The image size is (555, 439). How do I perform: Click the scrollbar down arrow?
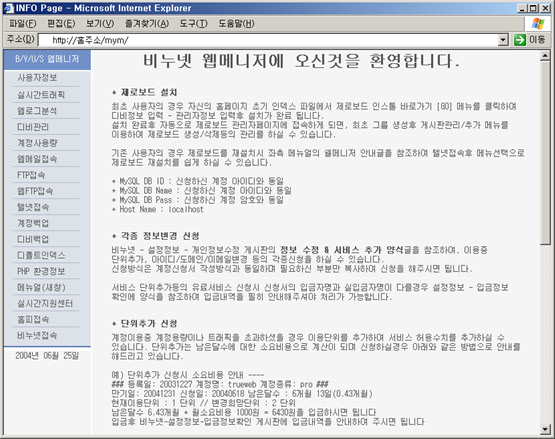545,429
